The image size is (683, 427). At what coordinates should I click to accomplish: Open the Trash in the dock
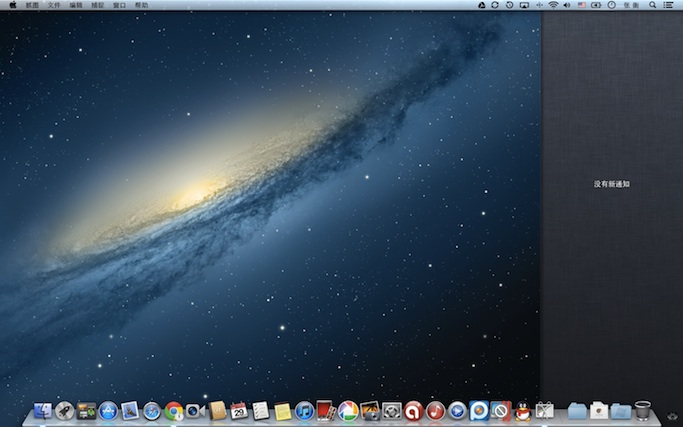642,410
